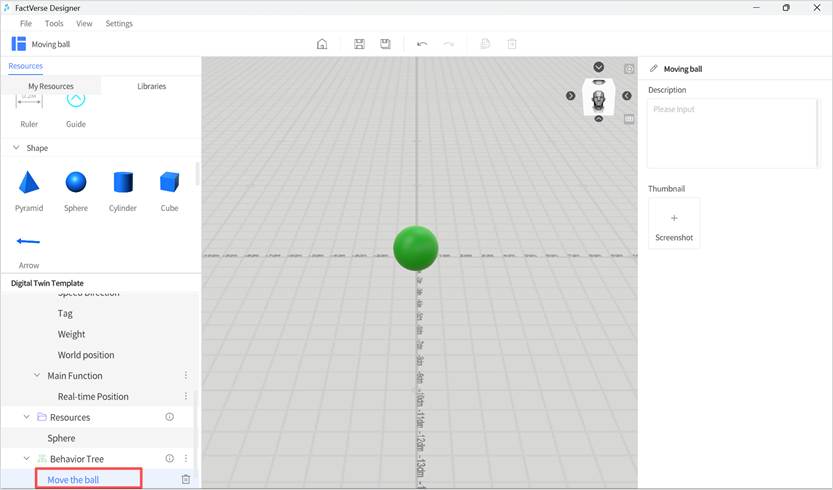Select the Resources panel tab
The width and height of the screenshot is (833, 490).
[26, 66]
